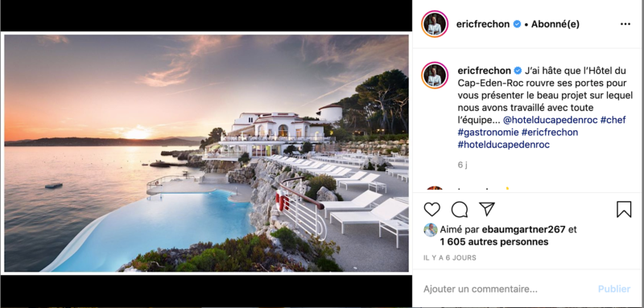Share the post with the paper plane icon
644x308 pixels.
487,209
